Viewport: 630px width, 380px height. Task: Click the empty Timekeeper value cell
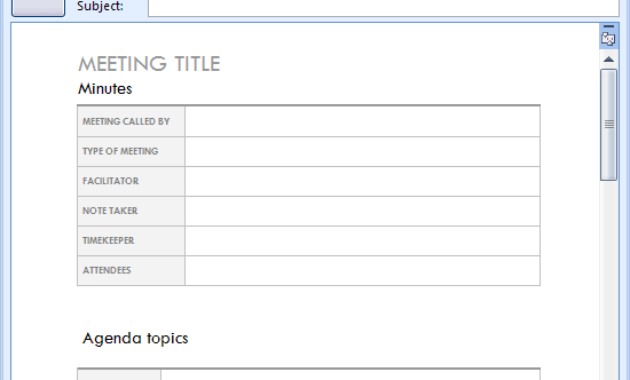[362, 241]
